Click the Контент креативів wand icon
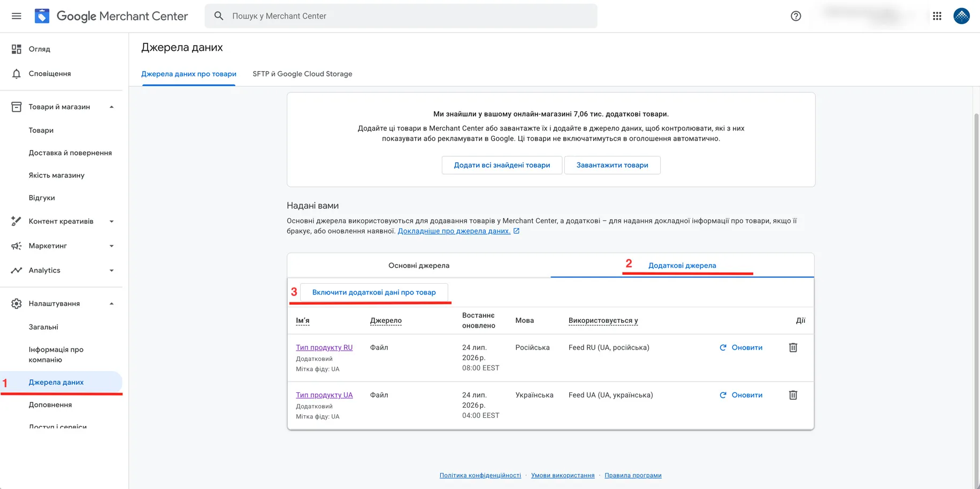This screenshot has width=980, height=489. [x=17, y=221]
